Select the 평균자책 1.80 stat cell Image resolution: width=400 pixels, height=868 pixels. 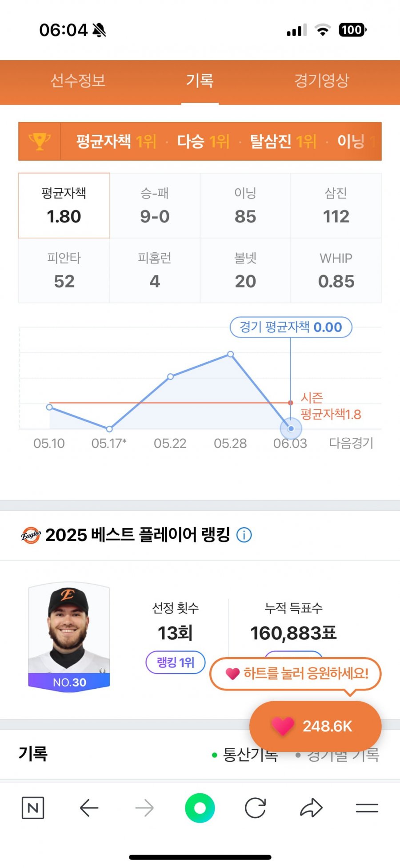click(64, 206)
